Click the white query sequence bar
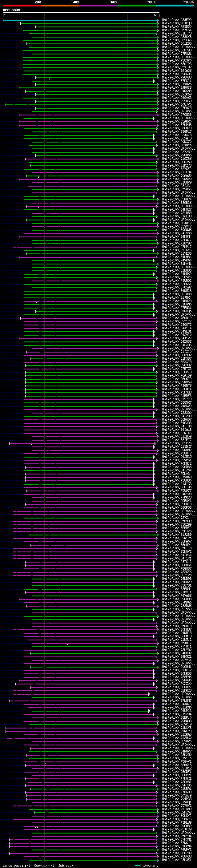197x868 pixels. (81, 13)
